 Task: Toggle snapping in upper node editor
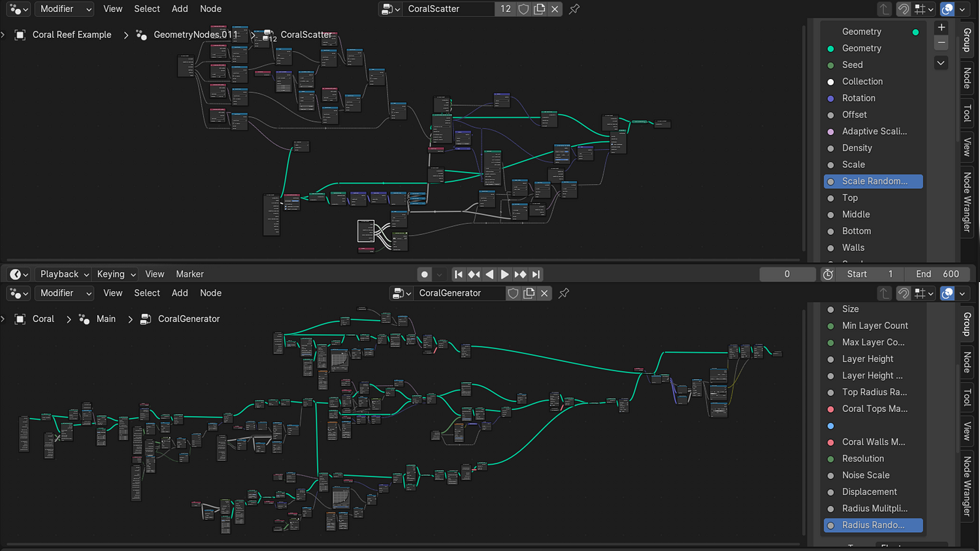point(903,9)
